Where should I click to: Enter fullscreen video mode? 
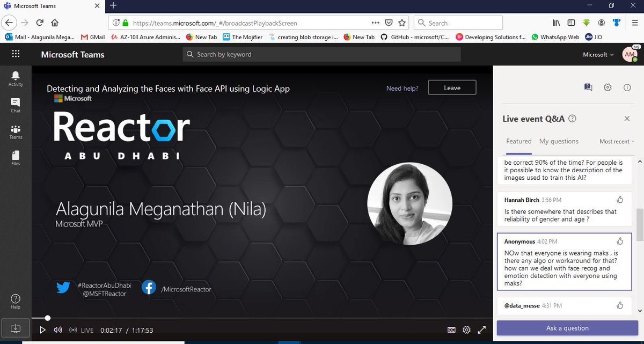click(482, 330)
